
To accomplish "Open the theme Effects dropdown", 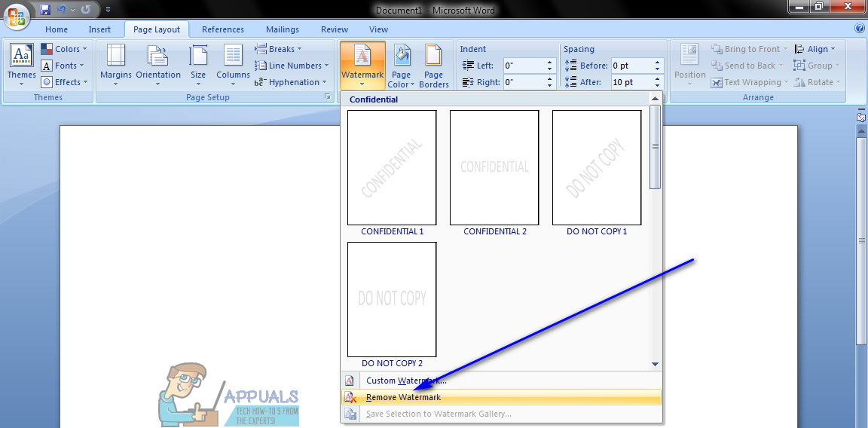I will tap(63, 82).
